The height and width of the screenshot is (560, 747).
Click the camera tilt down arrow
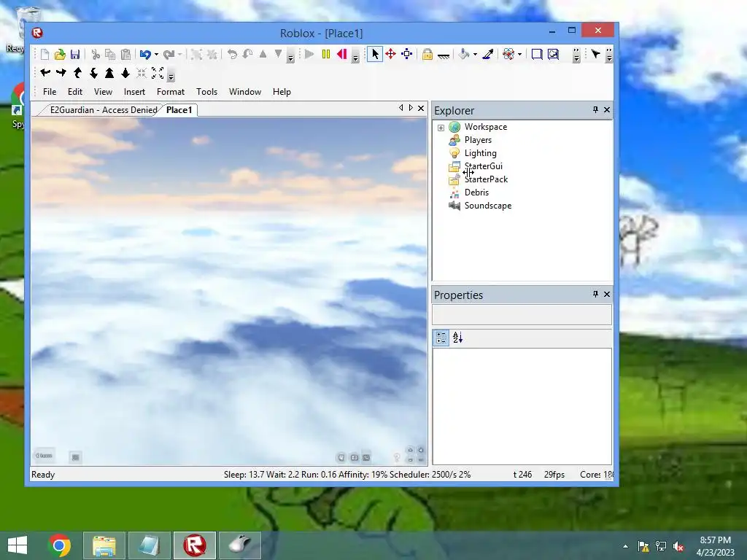pos(94,73)
